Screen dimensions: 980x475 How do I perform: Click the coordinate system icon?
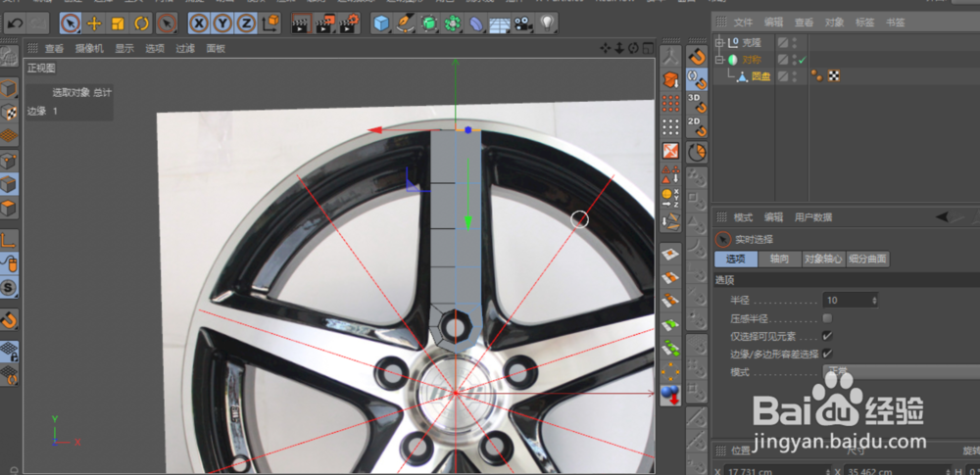tap(271, 24)
